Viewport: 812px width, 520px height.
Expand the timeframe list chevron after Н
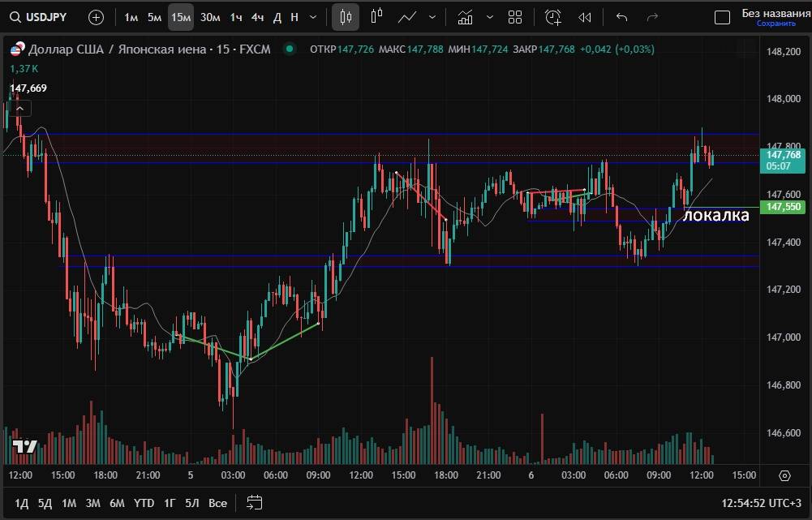point(313,17)
